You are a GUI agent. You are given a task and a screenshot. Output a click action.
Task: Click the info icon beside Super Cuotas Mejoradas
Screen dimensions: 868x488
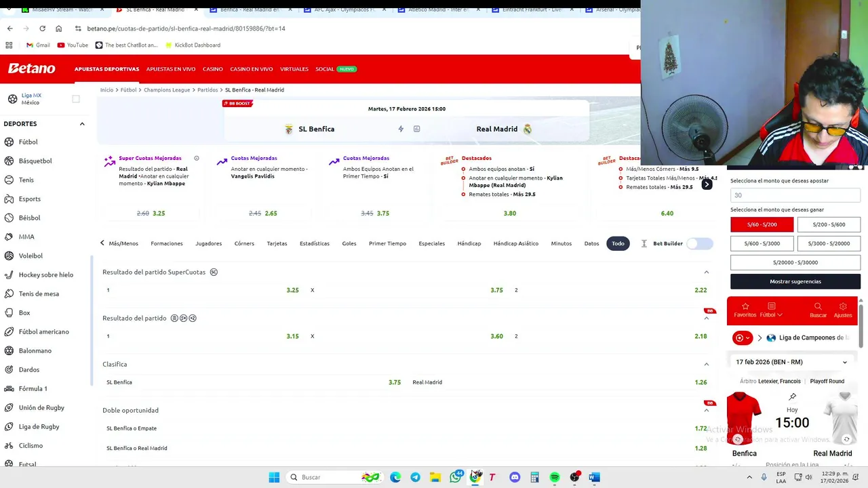pos(197,158)
